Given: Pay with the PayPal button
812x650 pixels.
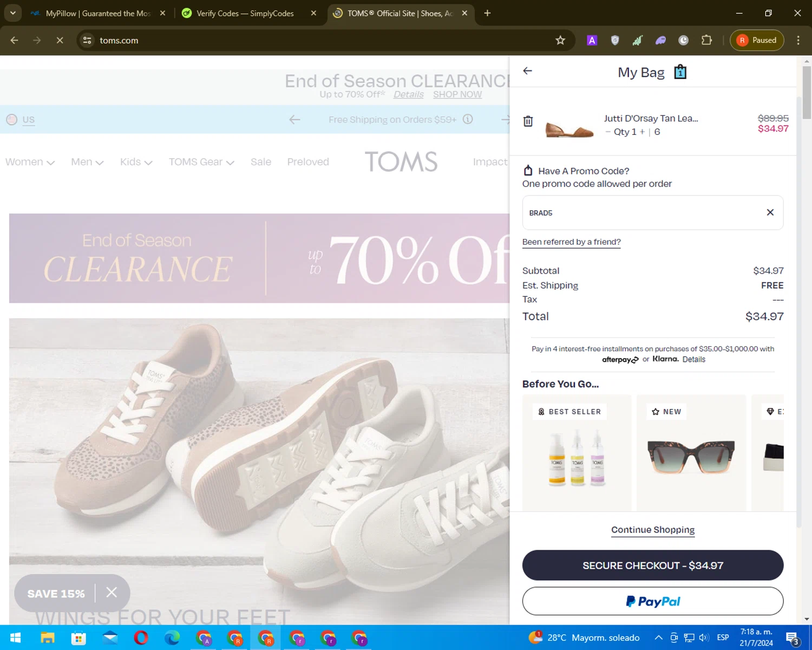Looking at the screenshot, I should coord(652,601).
